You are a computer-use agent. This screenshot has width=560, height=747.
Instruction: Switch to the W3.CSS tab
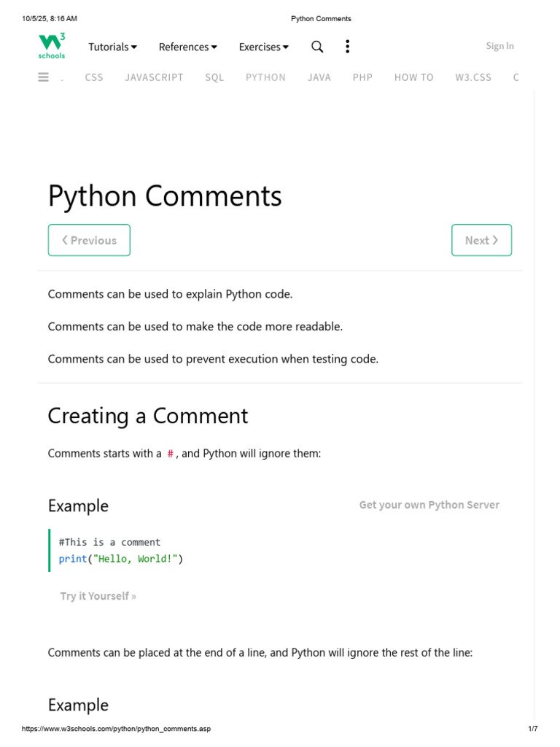tap(473, 77)
